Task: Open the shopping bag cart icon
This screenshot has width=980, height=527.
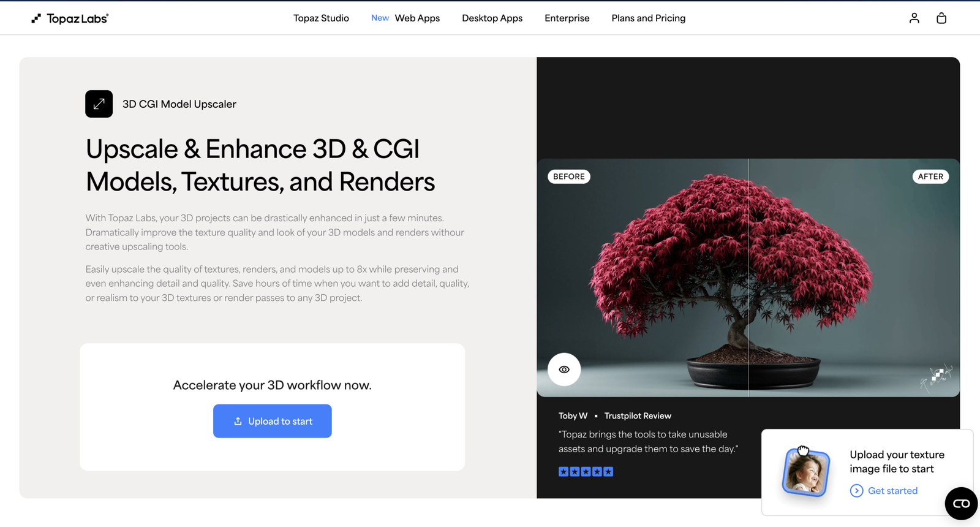Action: (941, 18)
